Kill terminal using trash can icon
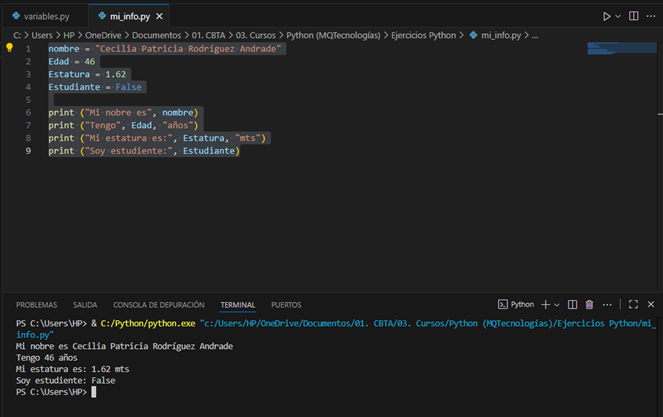Screen dimensions: 663x417 coord(589,304)
